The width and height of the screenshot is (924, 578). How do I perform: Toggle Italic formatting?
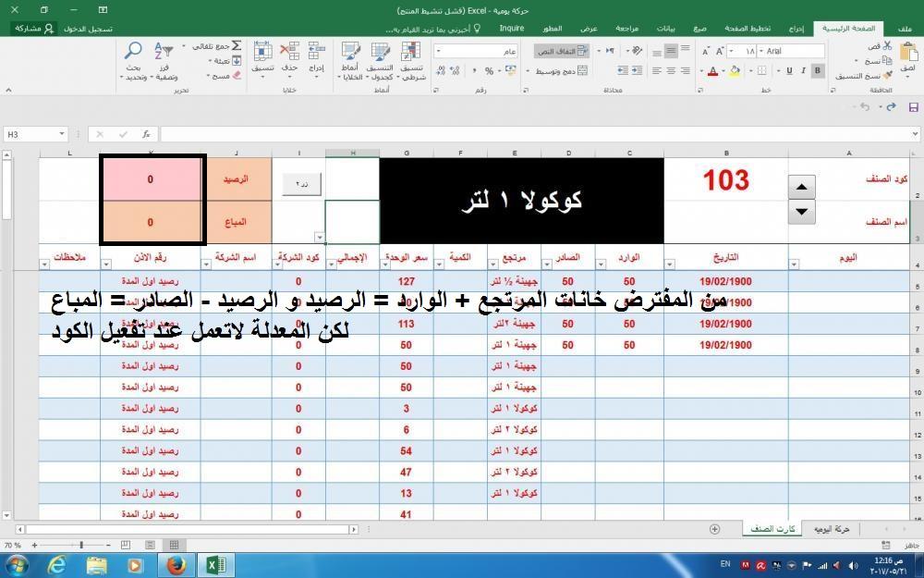(802, 70)
